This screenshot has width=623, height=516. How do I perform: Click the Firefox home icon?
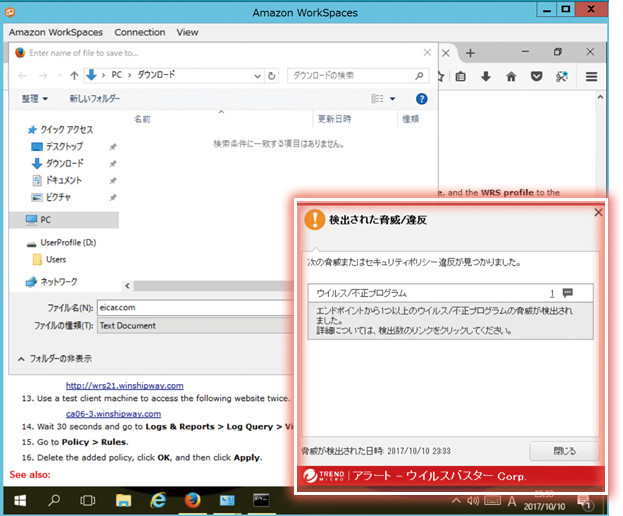click(x=511, y=76)
